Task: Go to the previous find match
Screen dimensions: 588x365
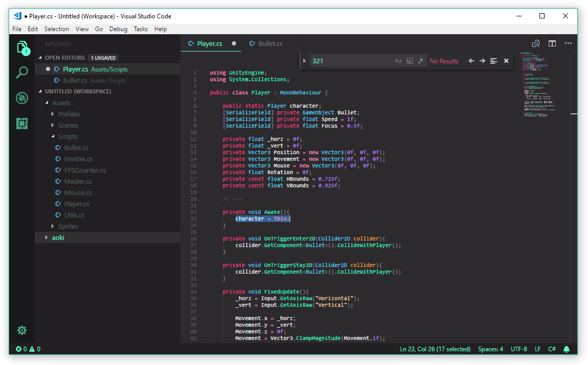Action: (x=472, y=61)
